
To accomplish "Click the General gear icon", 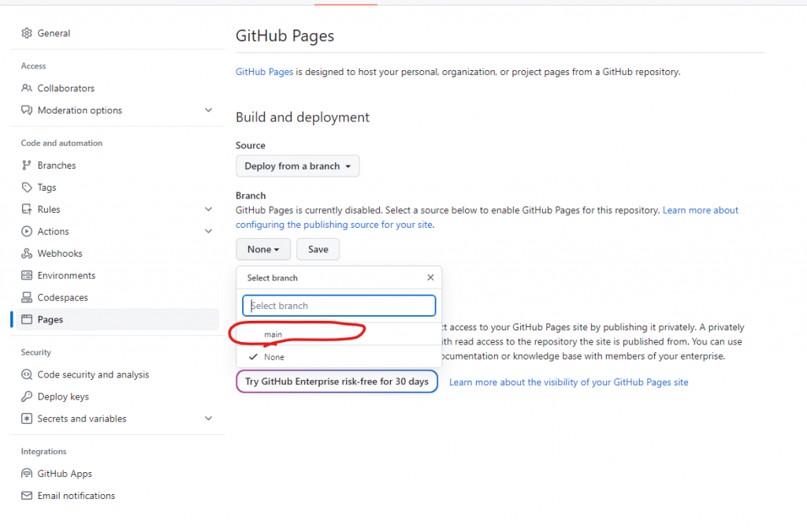I will coord(27,33).
